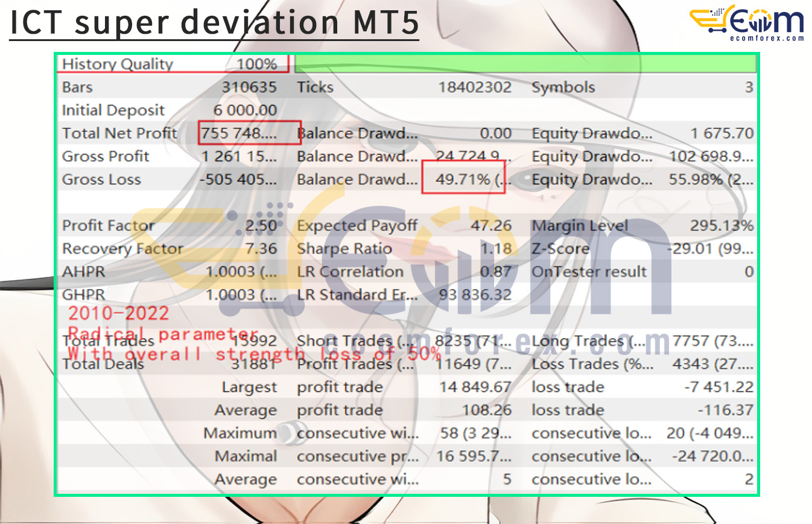812x524 pixels.
Task: Click the green History Quality progress bar
Action: [x=525, y=63]
